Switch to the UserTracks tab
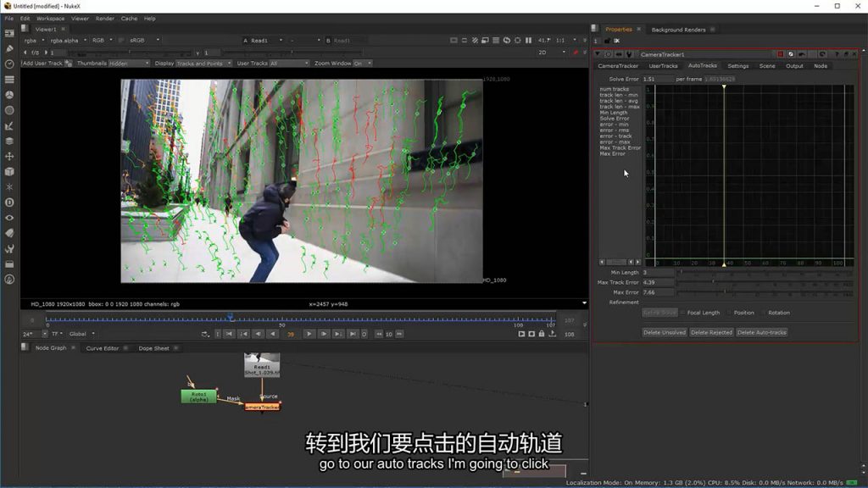Viewport: 868px width, 488px height. pos(663,65)
